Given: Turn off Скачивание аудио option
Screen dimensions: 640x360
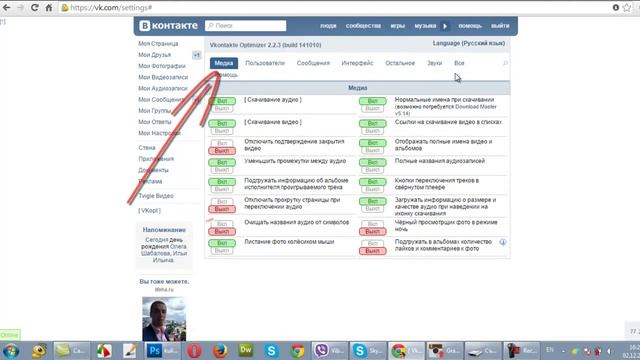Looking at the screenshot, I should click(222, 109).
